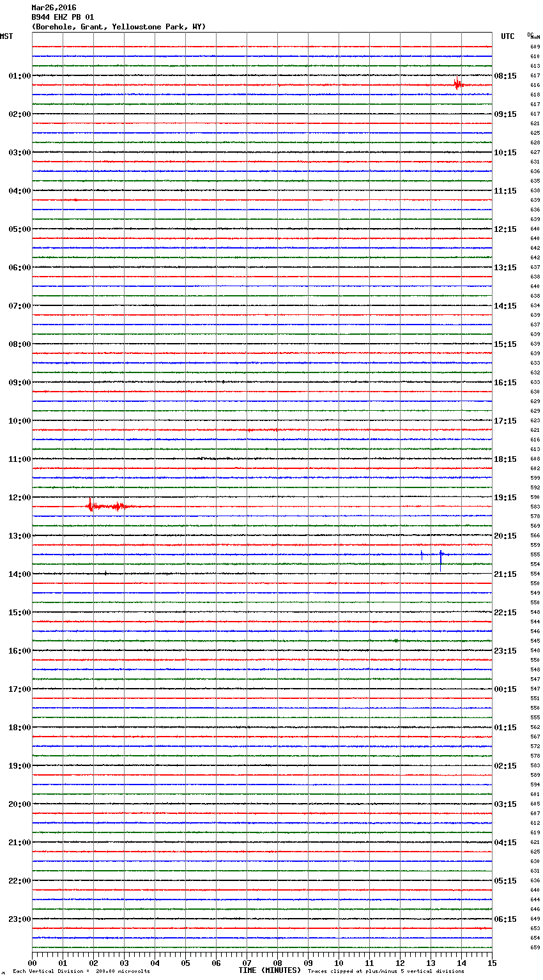
Task: Select the 23:00 MST time label
Action: tap(19, 919)
